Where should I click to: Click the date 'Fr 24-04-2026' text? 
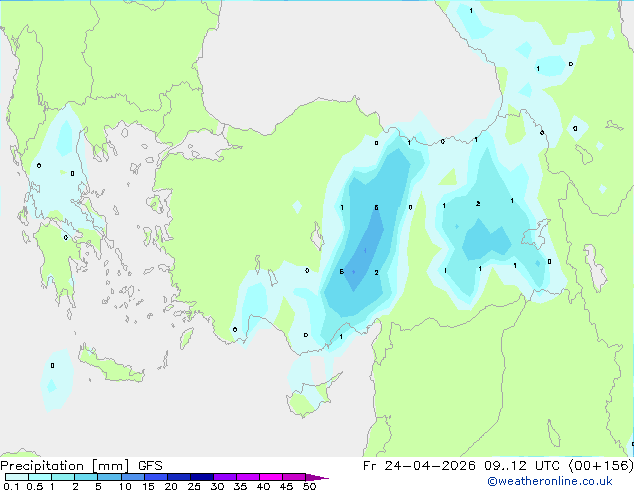[419, 466]
